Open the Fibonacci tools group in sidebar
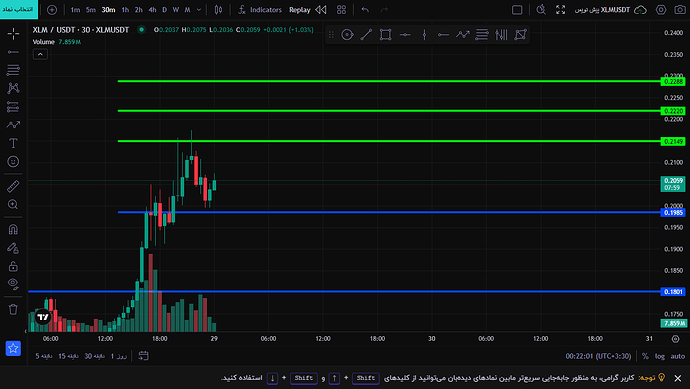 tap(13, 70)
